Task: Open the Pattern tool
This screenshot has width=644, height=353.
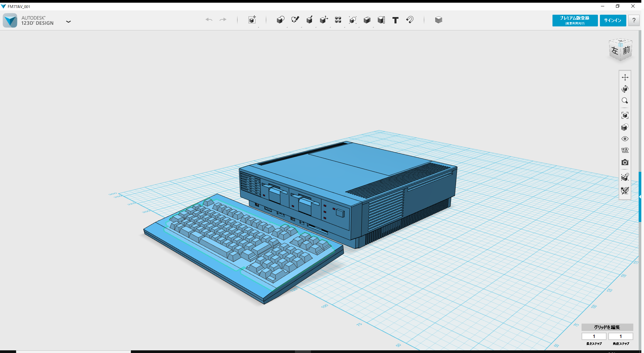Action: point(338,20)
